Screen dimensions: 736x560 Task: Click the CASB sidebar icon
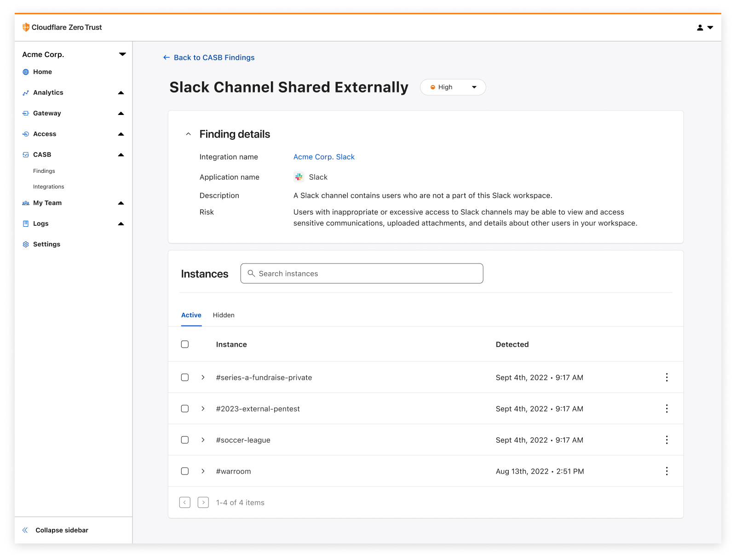26,154
